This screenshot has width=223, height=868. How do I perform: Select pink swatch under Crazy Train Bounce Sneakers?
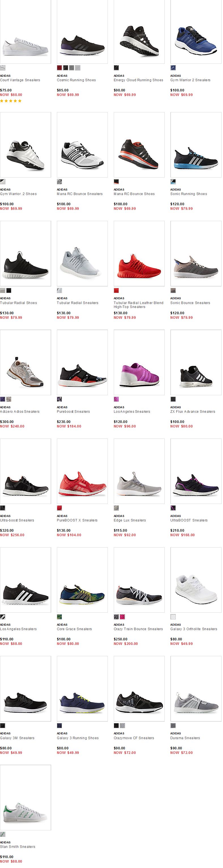tap(123, 617)
